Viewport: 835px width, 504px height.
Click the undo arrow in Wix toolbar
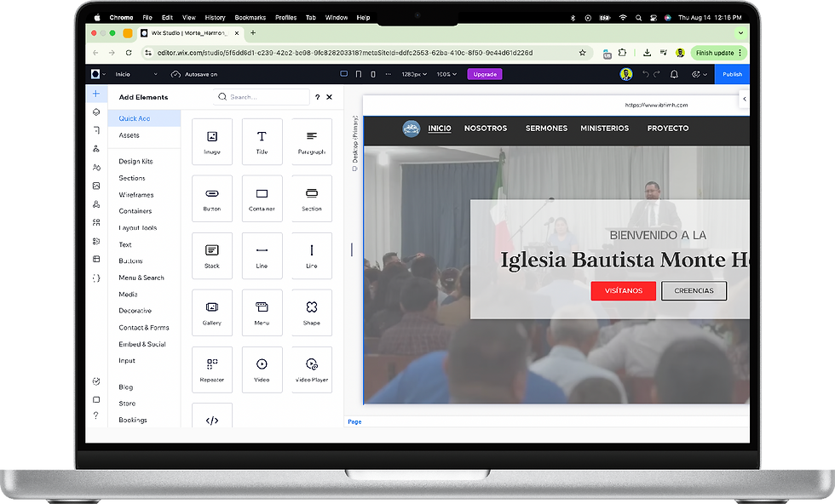click(646, 74)
